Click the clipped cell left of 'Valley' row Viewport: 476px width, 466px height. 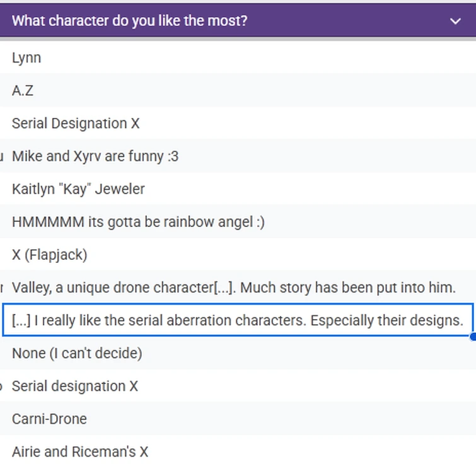click(x=1, y=288)
